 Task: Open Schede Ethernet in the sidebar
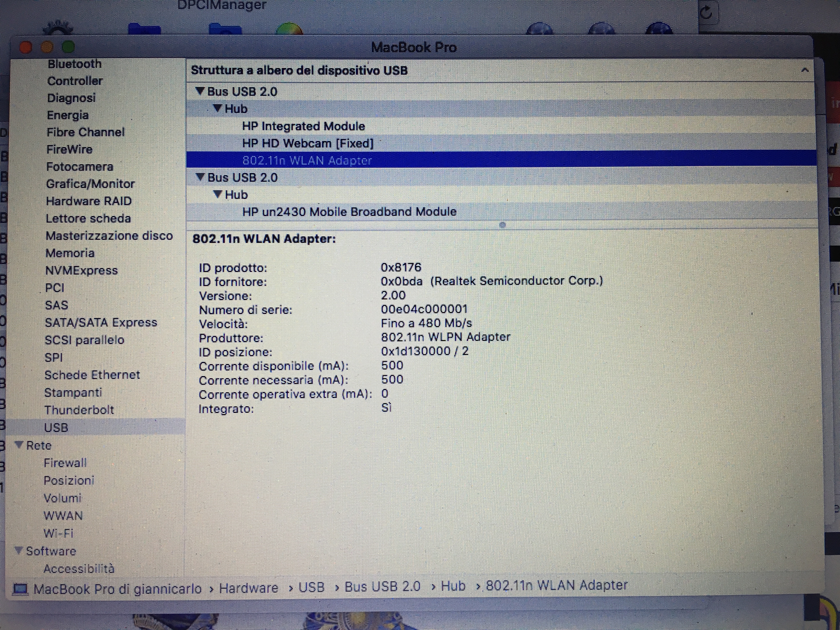pos(92,375)
